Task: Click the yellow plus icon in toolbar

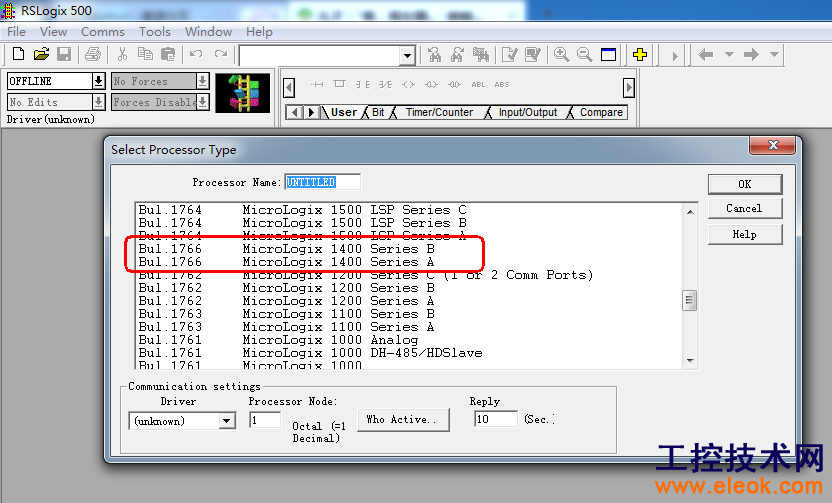Action: pyautogui.click(x=640, y=54)
